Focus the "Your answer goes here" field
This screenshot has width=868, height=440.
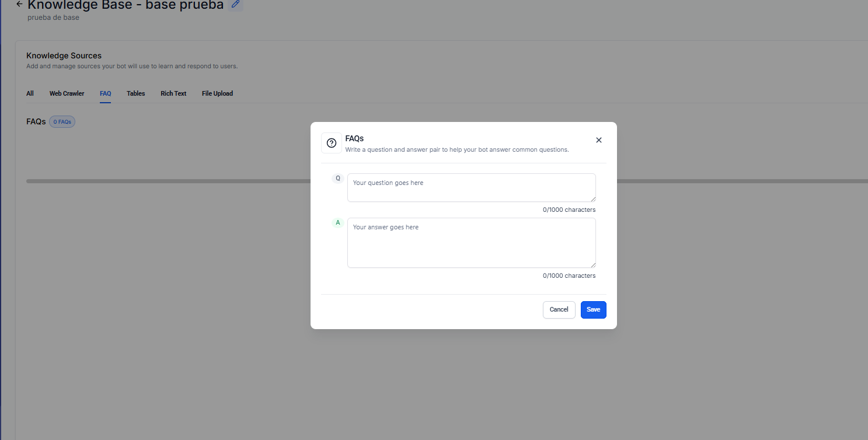[x=470, y=243]
